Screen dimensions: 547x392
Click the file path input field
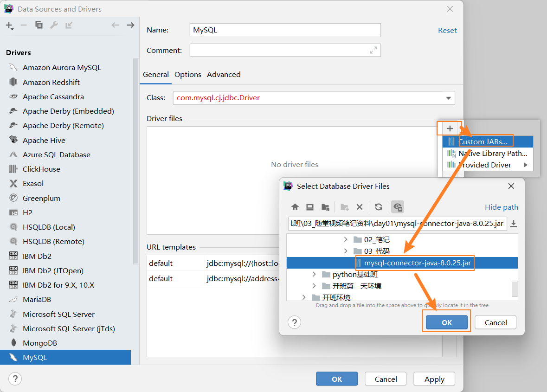point(397,224)
